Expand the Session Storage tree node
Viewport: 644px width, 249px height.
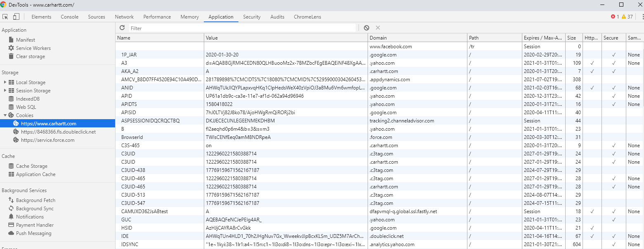click(5, 91)
